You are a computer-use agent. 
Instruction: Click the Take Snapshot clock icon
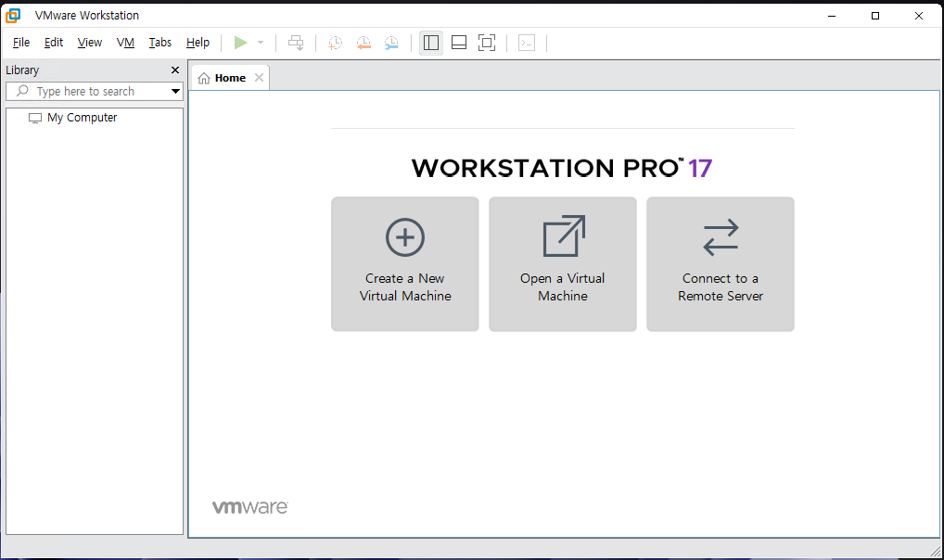(x=336, y=43)
